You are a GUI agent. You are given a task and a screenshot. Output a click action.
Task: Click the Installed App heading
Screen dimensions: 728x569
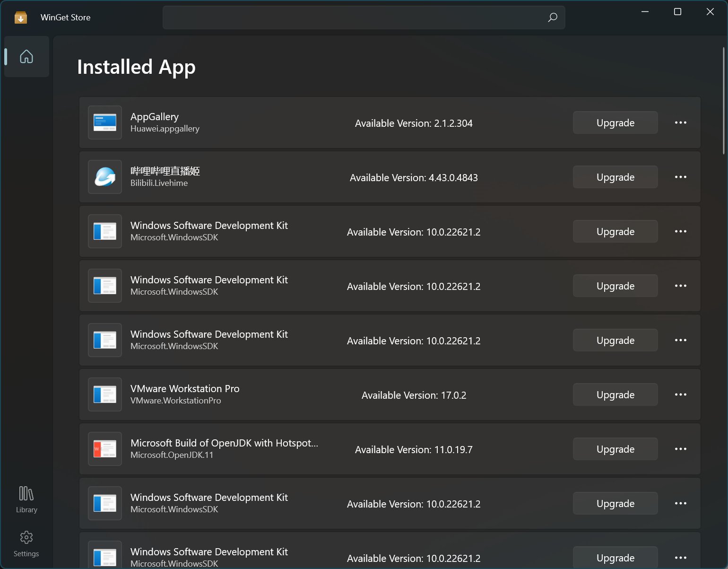(x=136, y=68)
